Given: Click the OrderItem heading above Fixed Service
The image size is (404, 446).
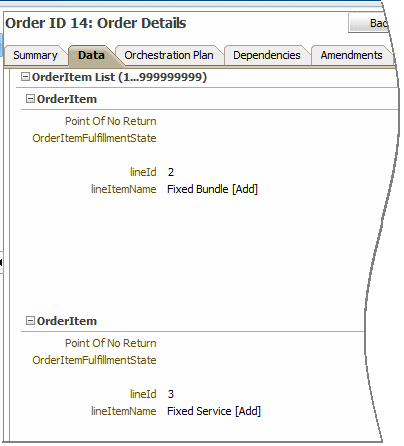Looking at the screenshot, I should [x=67, y=321].
